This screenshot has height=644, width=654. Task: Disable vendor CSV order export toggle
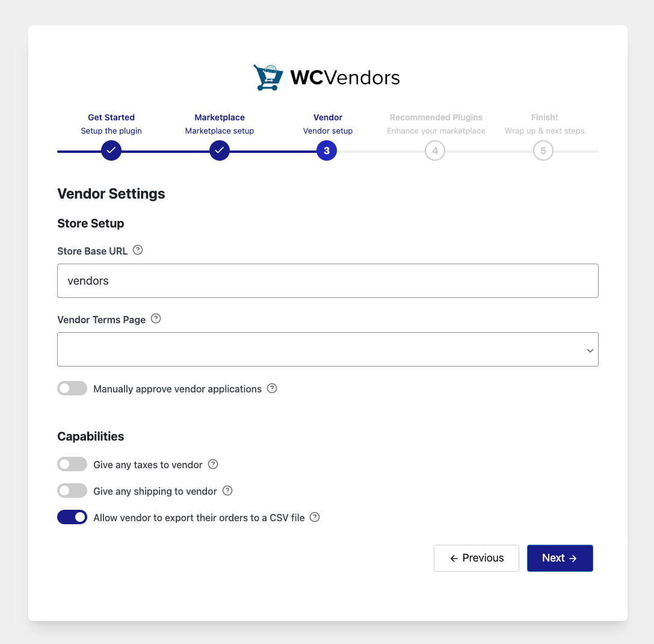(x=72, y=518)
